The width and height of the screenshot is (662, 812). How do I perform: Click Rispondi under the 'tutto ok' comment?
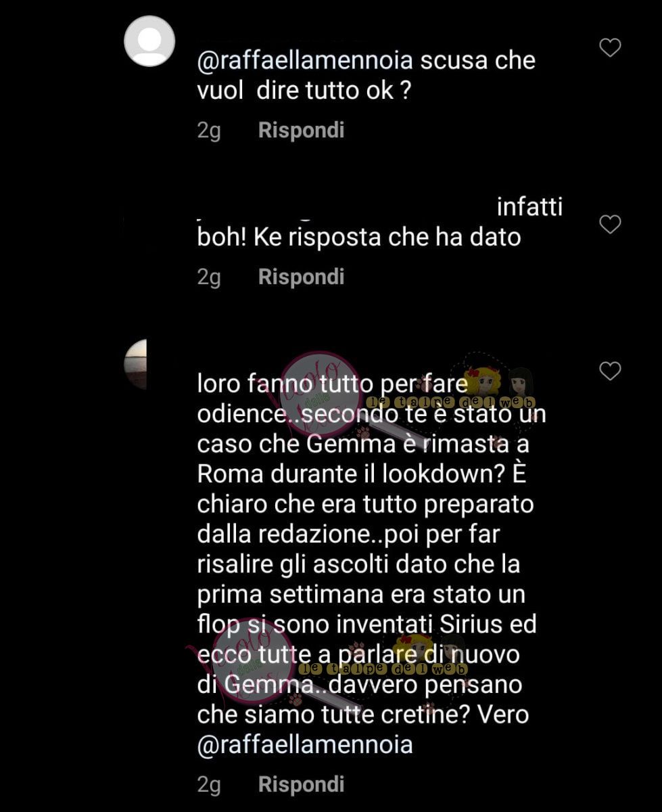point(301,130)
